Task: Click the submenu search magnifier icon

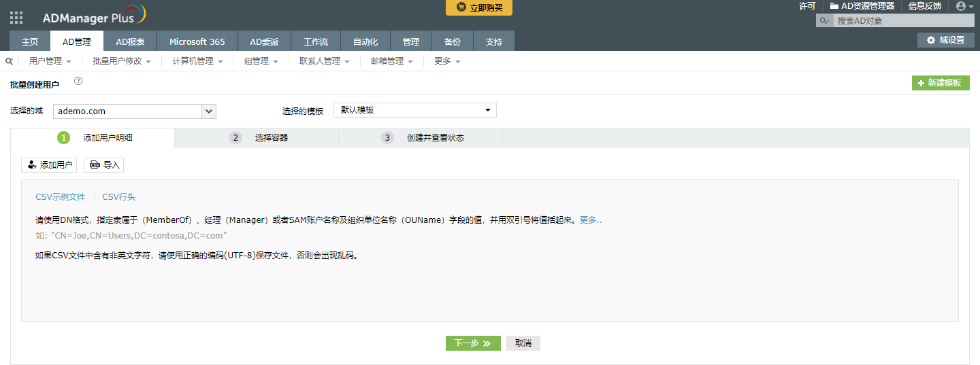Action: point(9,61)
